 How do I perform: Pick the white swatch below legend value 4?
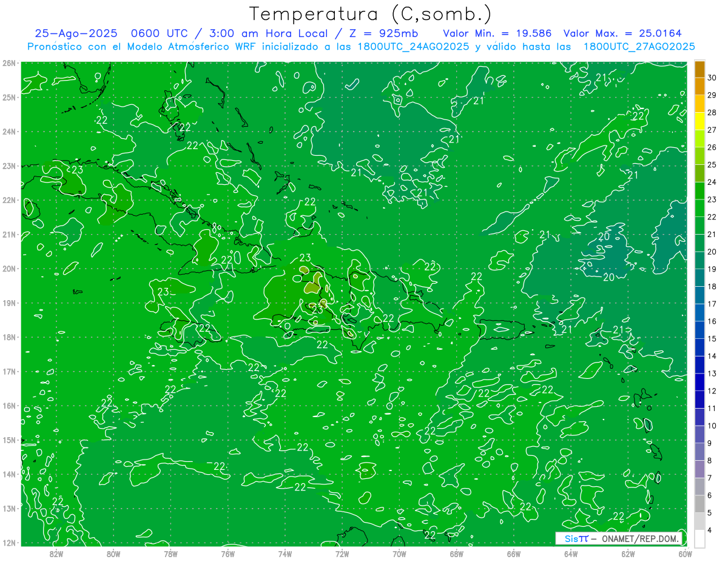click(x=699, y=538)
